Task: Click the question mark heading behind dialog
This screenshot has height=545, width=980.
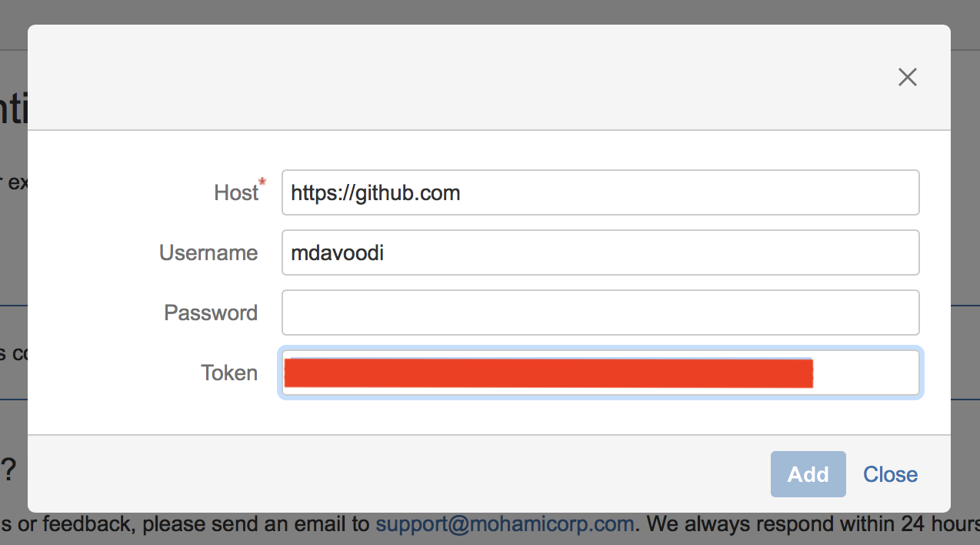Action: [8, 470]
